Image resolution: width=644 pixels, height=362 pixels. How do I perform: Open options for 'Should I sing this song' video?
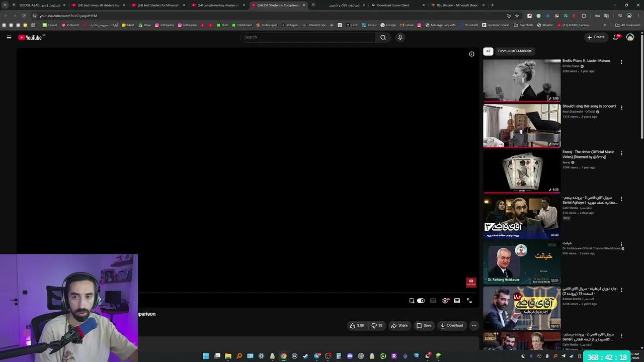(x=621, y=108)
